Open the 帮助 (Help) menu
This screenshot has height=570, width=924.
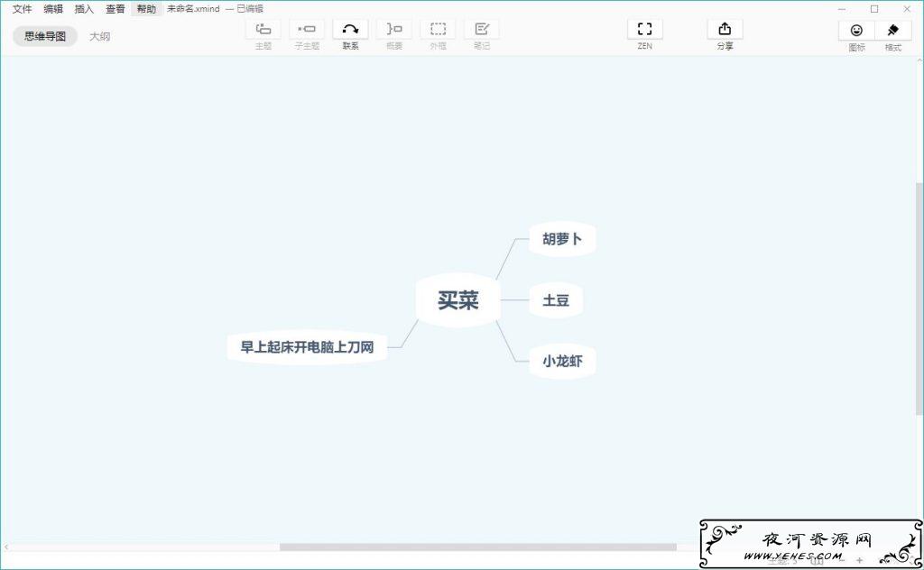tap(146, 9)
